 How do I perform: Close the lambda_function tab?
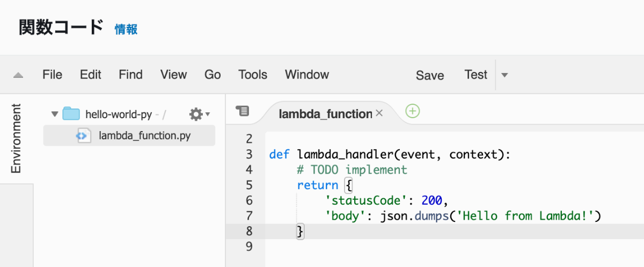(x=379, y=113)
